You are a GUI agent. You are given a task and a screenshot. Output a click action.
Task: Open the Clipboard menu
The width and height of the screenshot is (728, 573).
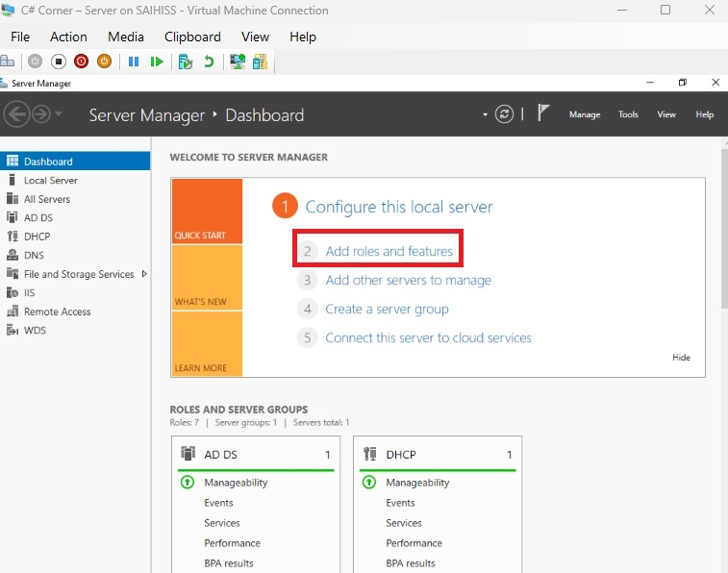[192, 37]
